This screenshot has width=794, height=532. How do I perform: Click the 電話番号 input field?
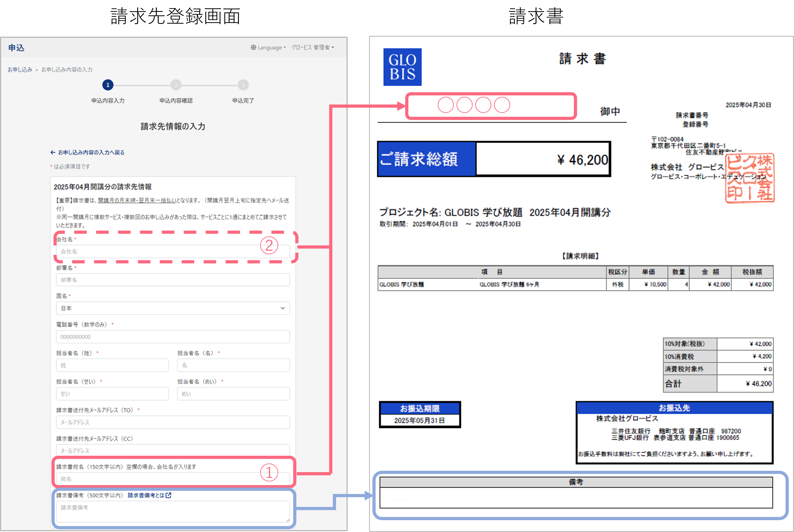173,337
